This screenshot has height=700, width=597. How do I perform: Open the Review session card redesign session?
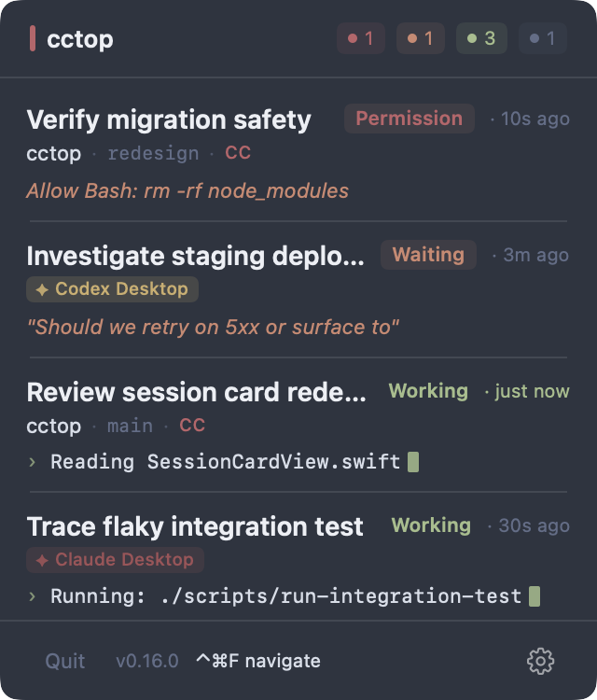click(x=298, y=425)
